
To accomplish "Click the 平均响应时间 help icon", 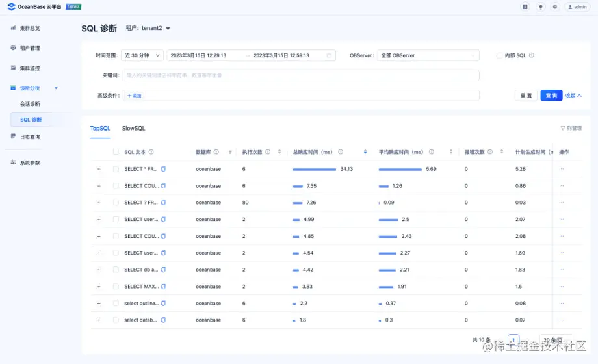I will tap(432, 152).
